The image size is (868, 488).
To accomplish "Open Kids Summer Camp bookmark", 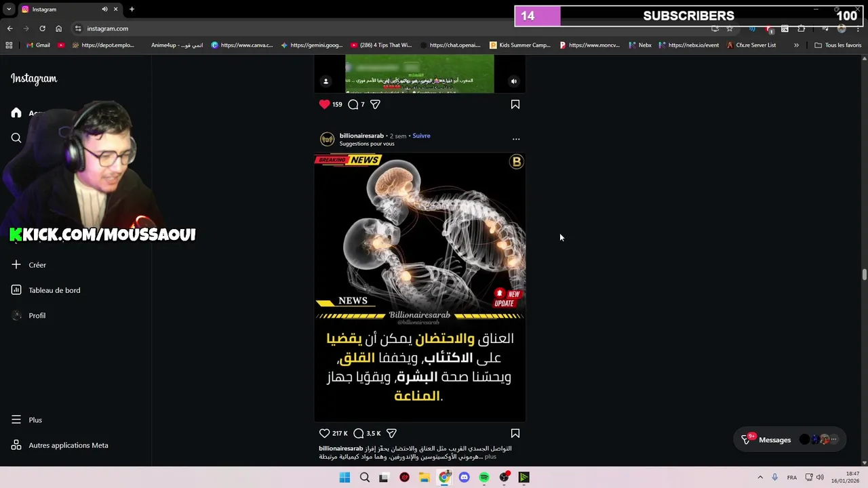I will (520, 45).
